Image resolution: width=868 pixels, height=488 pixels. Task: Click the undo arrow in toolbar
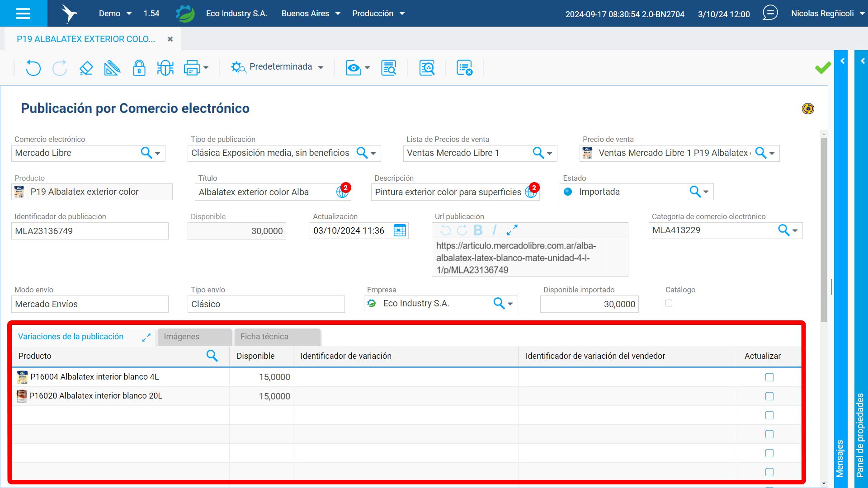click(x=33, y=68)
